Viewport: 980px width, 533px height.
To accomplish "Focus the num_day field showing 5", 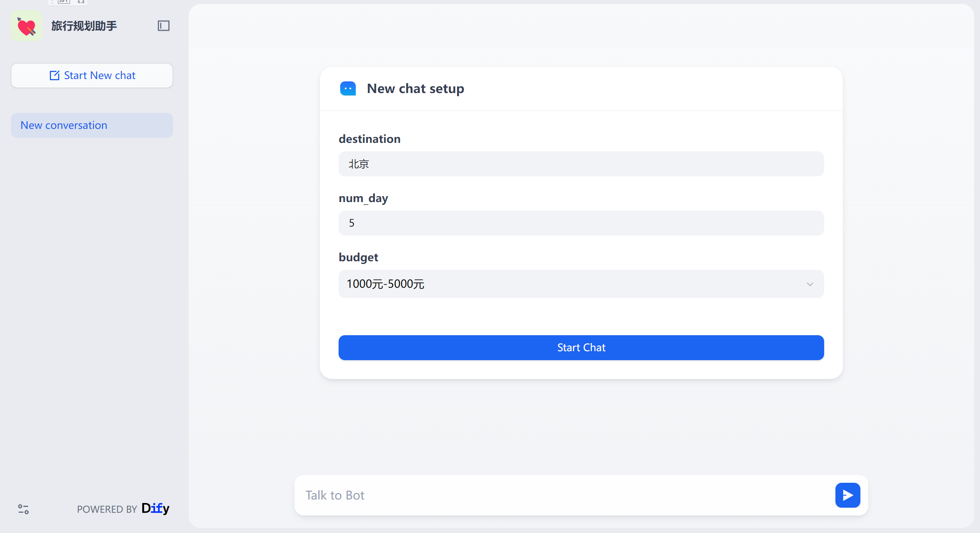I will [581, 223].
